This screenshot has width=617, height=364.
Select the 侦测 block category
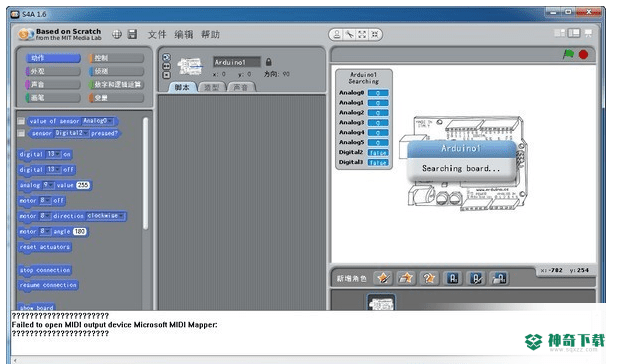[116, 71]
